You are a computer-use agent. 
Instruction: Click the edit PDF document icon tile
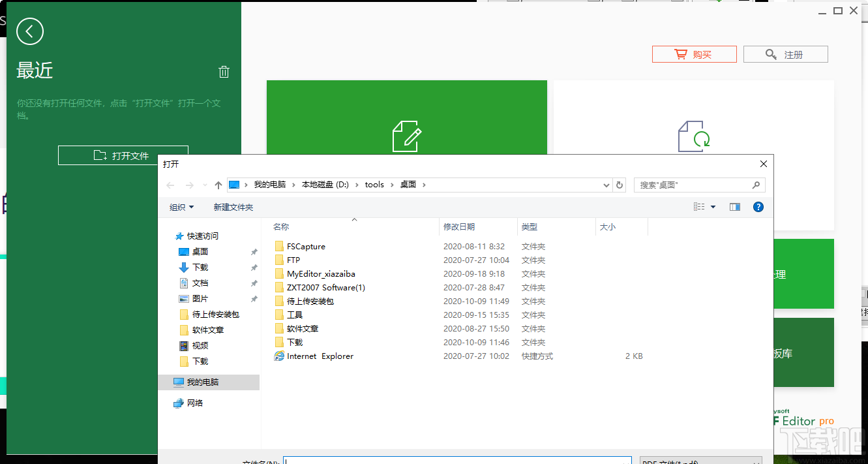click(407, 136)
